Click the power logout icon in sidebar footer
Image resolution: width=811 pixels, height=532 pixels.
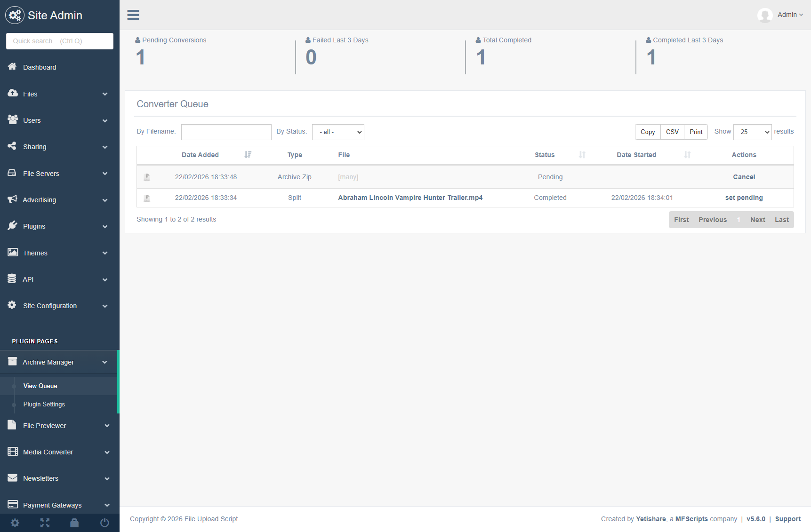pyautogui.click(x=104, y=523)
